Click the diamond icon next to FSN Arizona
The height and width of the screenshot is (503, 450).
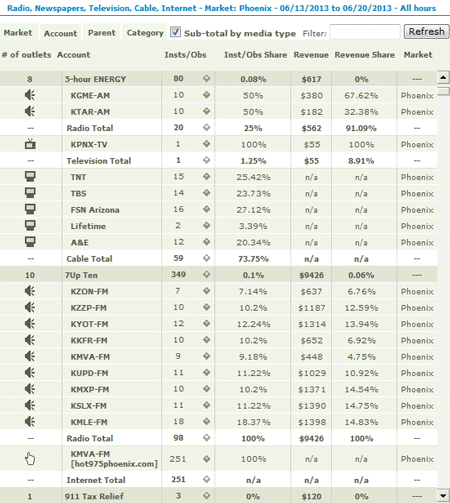(x=207, y=209)
